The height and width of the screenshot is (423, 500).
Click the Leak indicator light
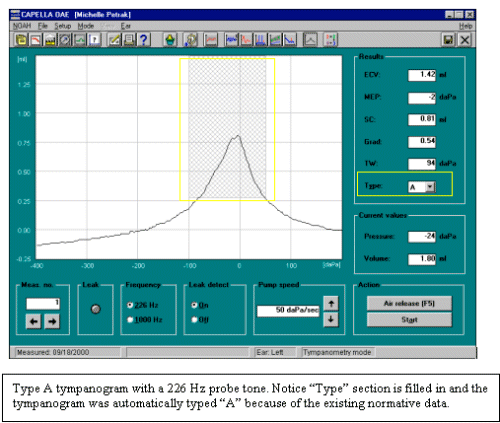click(96, 309)
